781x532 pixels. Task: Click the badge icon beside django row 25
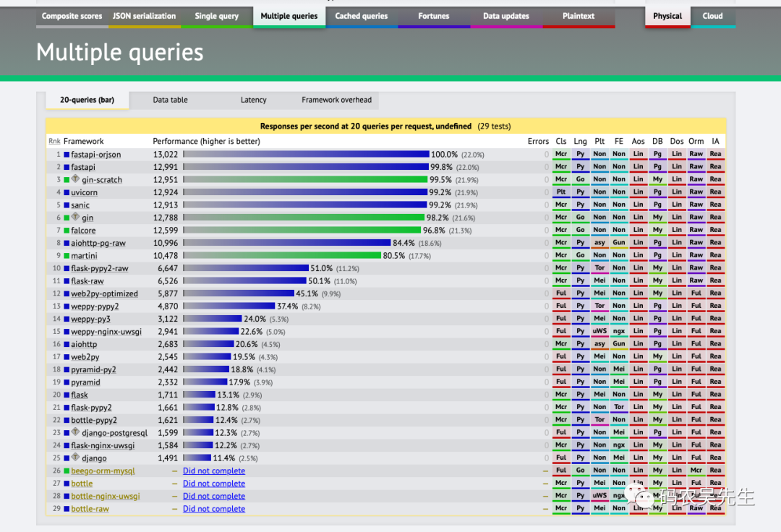click(x=75, y=457)
